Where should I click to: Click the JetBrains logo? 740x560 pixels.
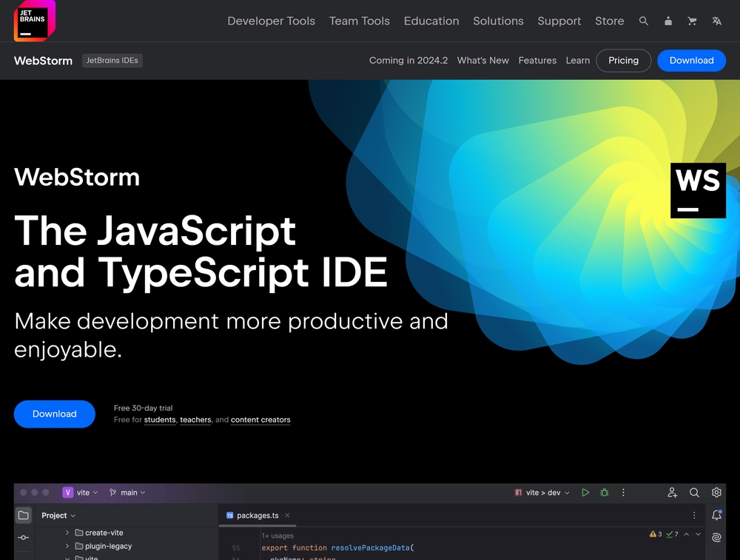click(33, 21)
